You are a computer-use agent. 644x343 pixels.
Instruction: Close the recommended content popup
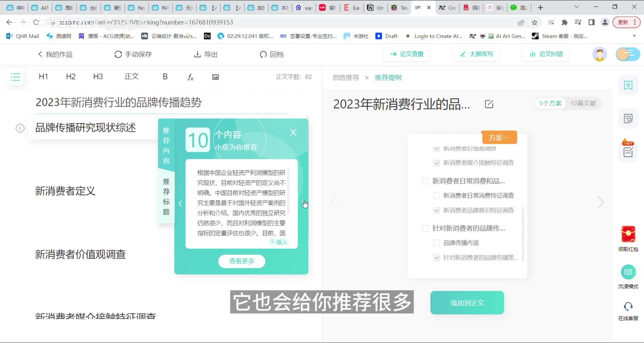tap(293, 133)
